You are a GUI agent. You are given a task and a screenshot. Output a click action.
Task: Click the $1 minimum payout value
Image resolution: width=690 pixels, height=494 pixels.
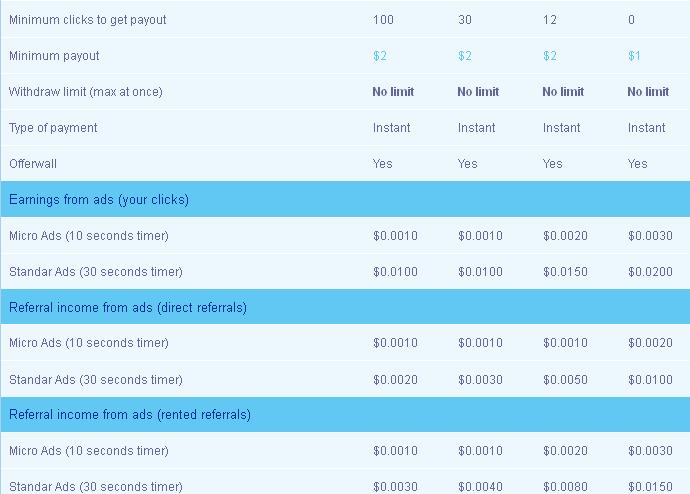(x=634, y=56)
